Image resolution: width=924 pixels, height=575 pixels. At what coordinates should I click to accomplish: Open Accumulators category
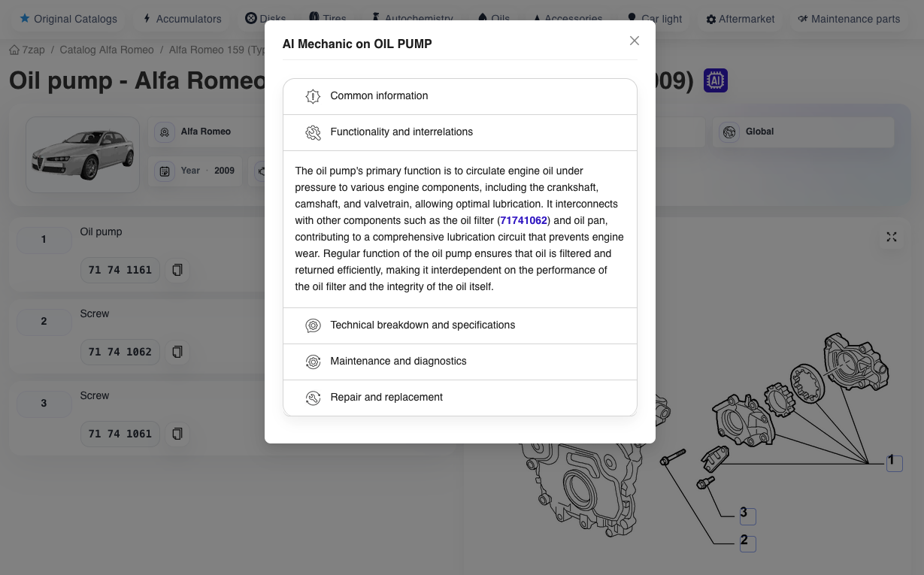[182, 19]
